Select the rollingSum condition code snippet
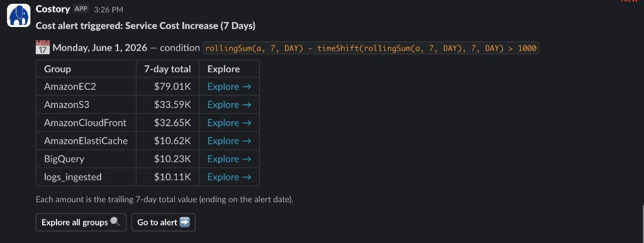The image size is (644, 243). click(371, 48)
